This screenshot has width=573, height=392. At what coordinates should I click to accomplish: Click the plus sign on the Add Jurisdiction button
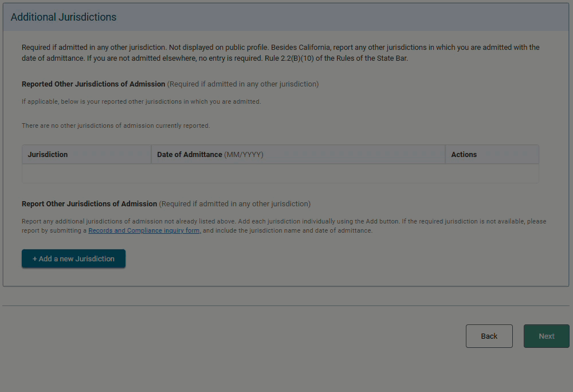click(x=34, y=258)
